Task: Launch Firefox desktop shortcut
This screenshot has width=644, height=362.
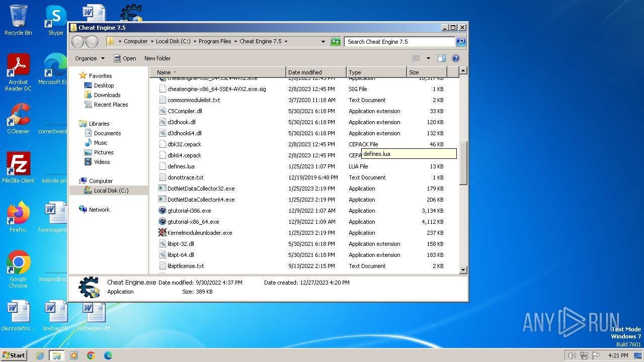Action: (18, 217)
